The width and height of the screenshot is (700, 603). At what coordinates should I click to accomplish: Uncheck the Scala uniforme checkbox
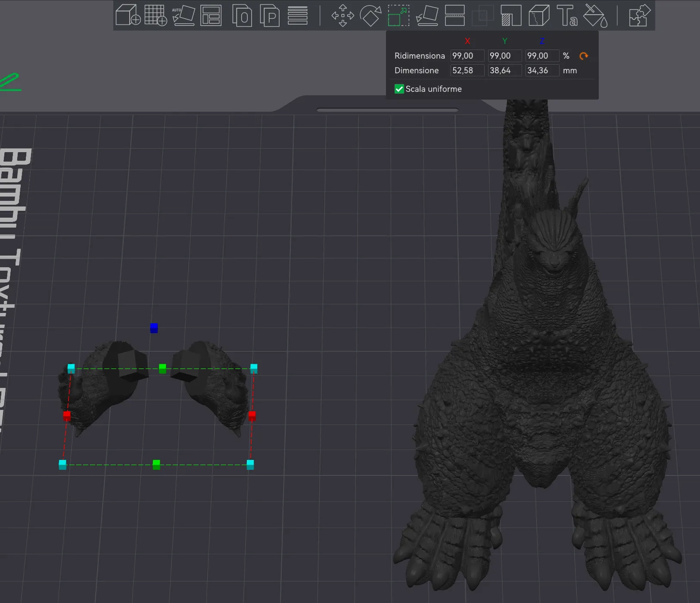tap(399, 89)
